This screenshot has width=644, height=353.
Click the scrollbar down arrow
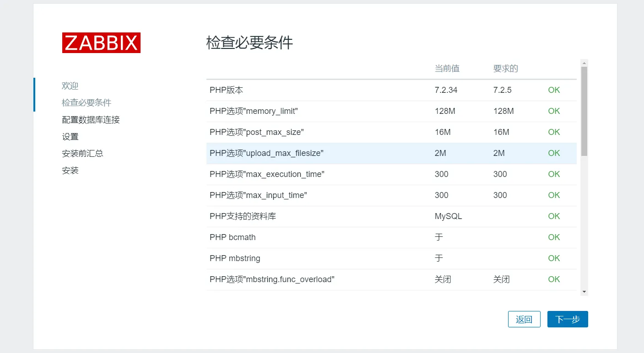coord(584,291)
